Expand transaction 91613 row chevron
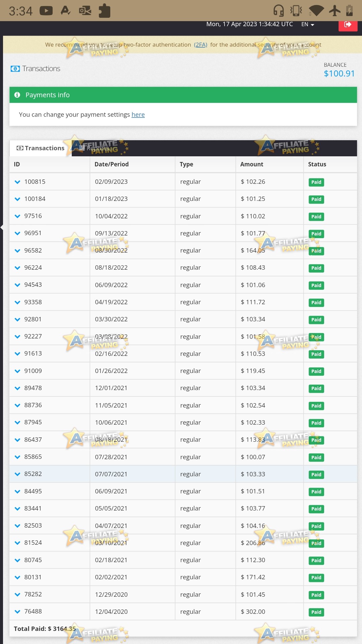The height and width of the screenshot is (644, 362). pyautogui.click(x=17, y=354)
